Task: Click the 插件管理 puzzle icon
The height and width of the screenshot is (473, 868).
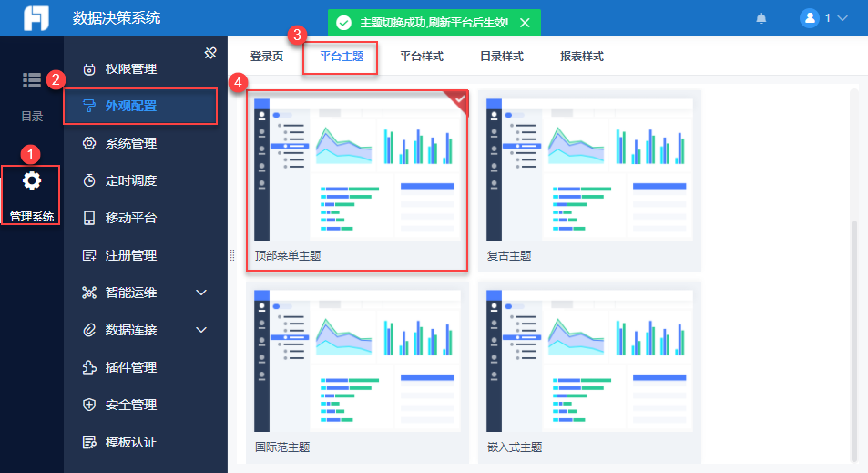Action: pyautogui.click(x=89, y=367)
